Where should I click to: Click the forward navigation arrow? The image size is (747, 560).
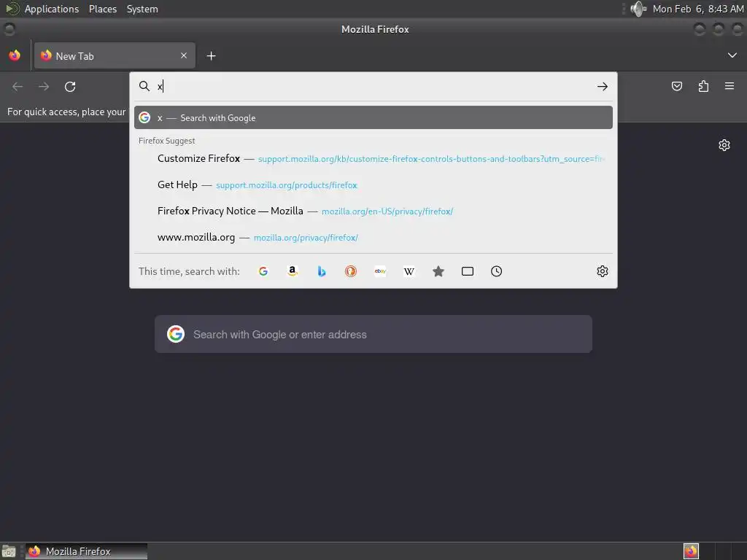44,87
